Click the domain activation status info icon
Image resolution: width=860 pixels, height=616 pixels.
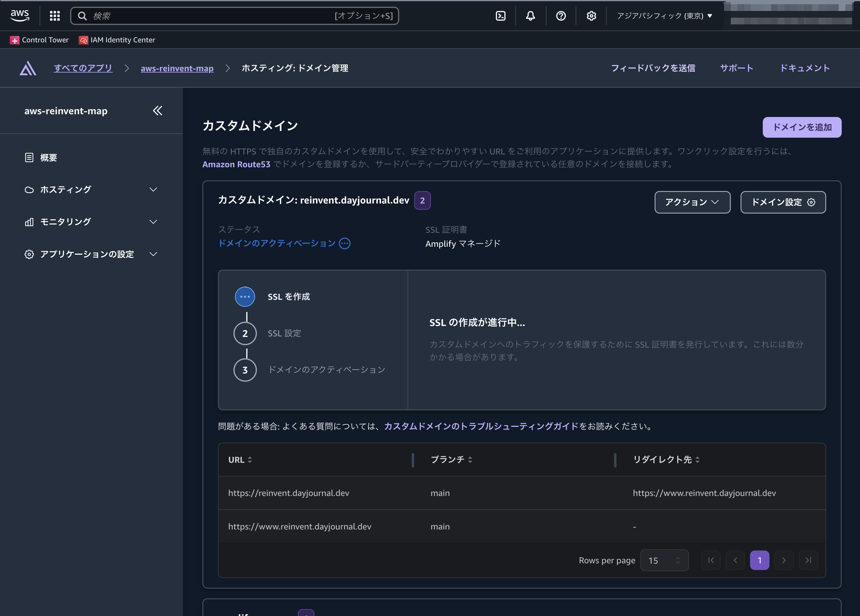(345, 243)
